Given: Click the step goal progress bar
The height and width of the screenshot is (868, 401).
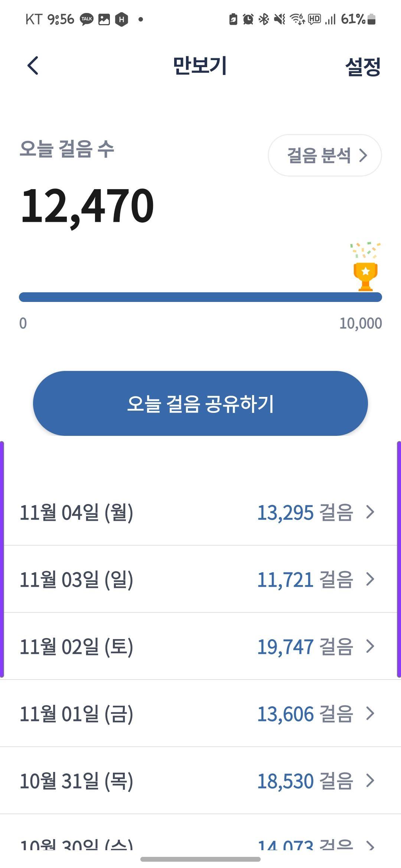Looking at the screenshot, I should (x=200, y=297).
